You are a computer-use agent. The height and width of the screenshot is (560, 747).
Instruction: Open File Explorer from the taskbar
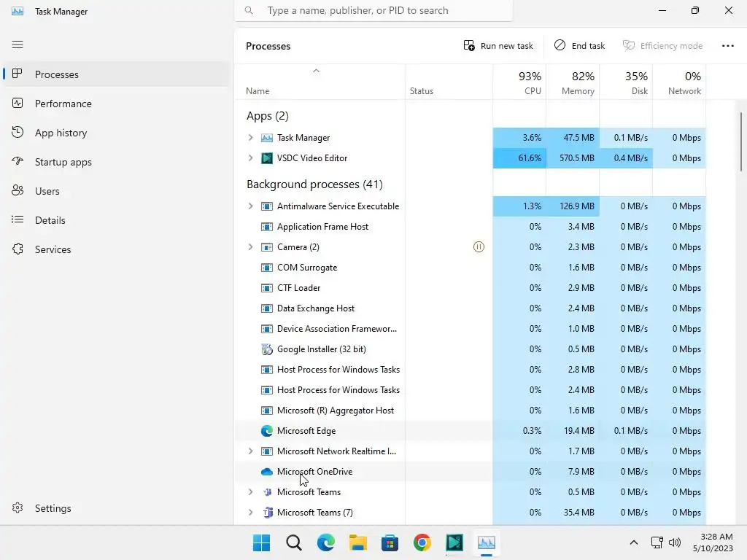pyautogui.click(x=357, y=542)
